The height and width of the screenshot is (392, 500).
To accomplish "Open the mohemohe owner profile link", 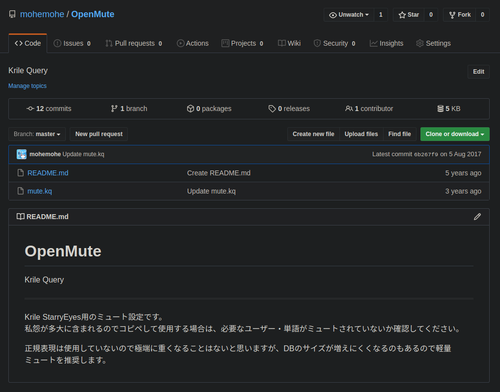I will [42, 14].
